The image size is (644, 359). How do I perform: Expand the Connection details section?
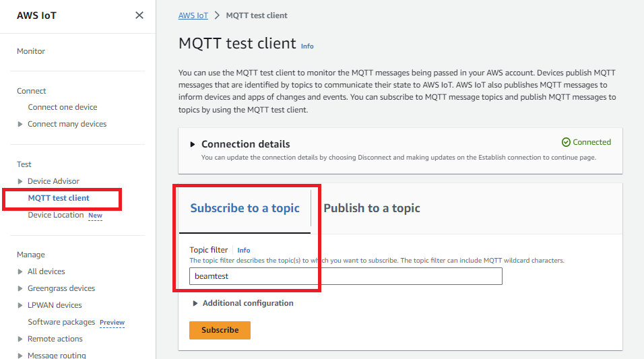click(193, 144)
